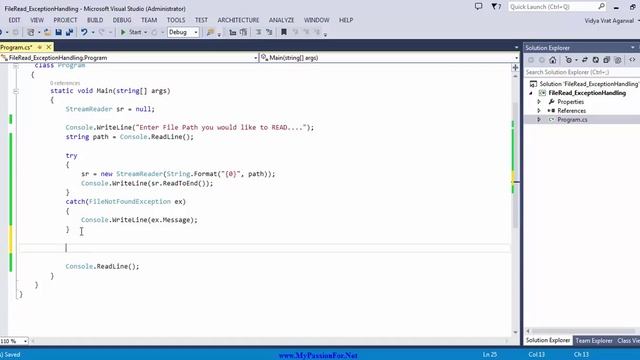
Task: Expand the Properties node in Solution Explorer
Action: [x=539, y=102]
